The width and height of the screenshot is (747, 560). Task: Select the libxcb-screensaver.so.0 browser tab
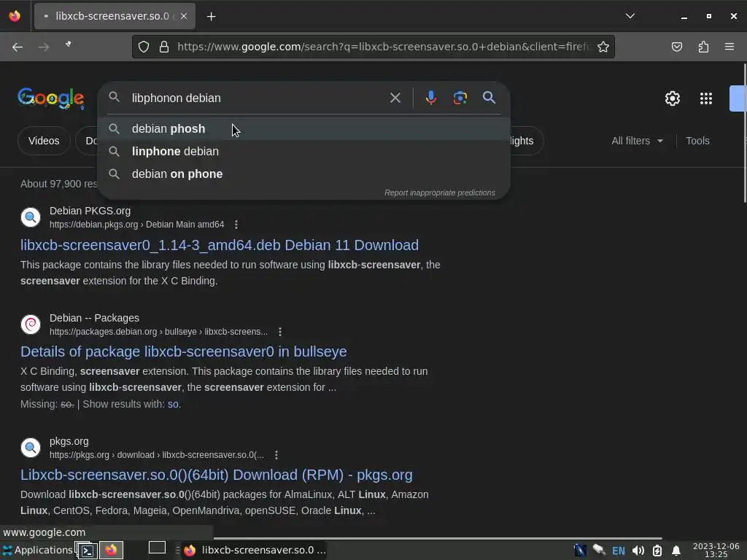coord(115,16)
